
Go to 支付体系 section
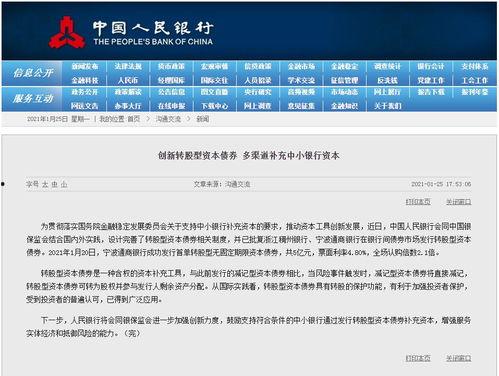[x=475, y=66]
